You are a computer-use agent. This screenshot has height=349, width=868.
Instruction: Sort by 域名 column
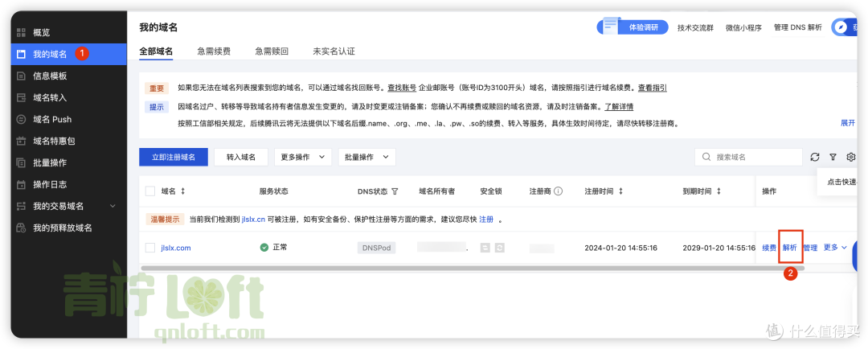pyautogui.click(x=182, y=191)
